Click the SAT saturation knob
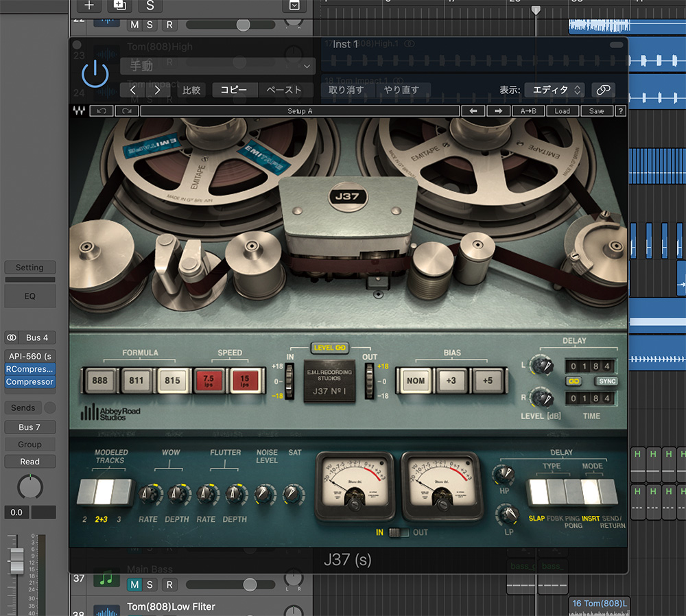 click(292, 494)
